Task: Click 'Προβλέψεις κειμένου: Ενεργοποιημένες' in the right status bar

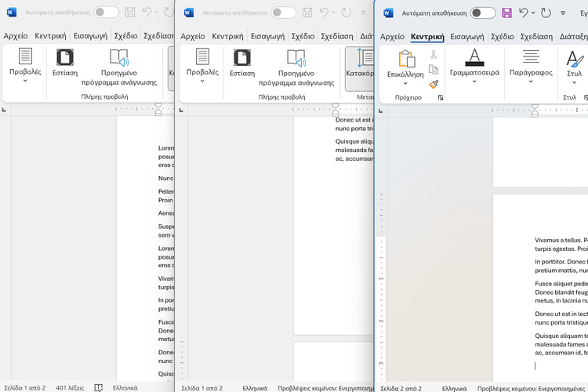Action: coord(531,389)
